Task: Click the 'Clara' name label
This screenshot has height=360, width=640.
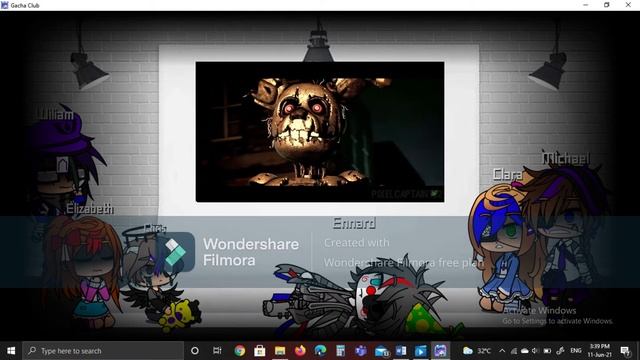Action: tap(508, 175)
